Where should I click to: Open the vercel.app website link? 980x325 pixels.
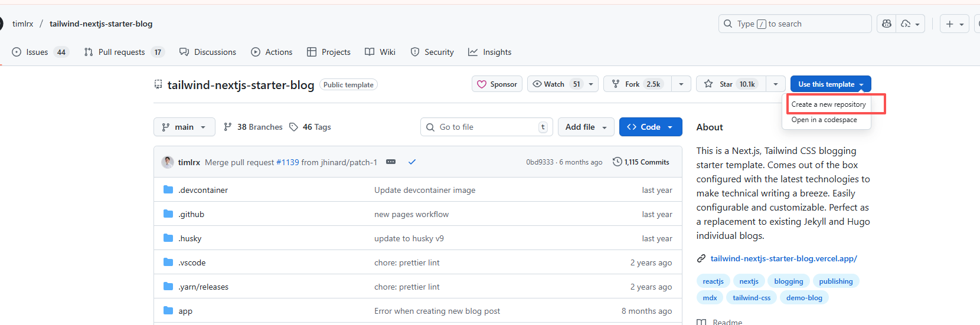coord(783,258)
